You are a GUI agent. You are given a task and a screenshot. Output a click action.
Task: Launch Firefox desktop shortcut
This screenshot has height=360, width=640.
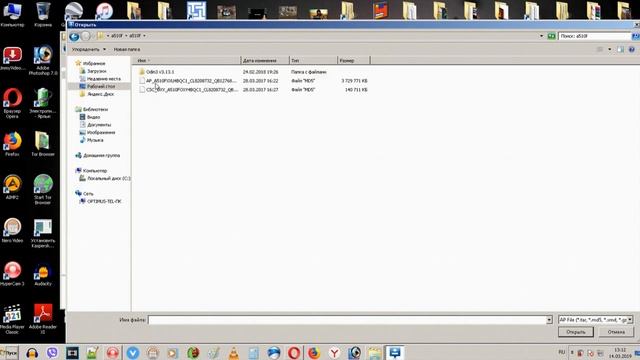12,144
